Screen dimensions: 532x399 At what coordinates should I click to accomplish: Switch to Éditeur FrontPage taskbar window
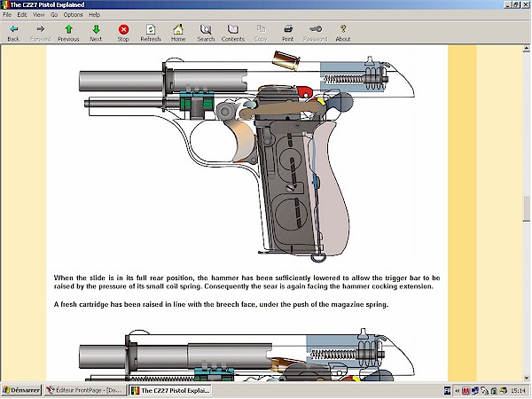click(x=85, y=390)
